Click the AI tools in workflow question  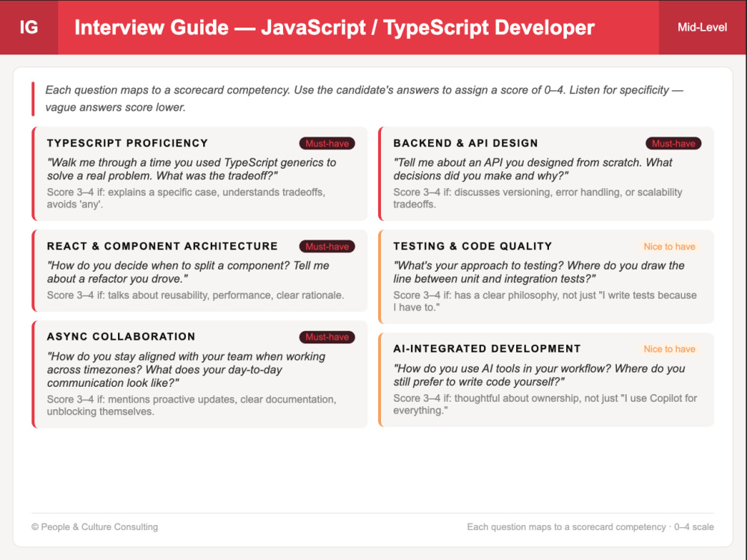click(539, 376)
